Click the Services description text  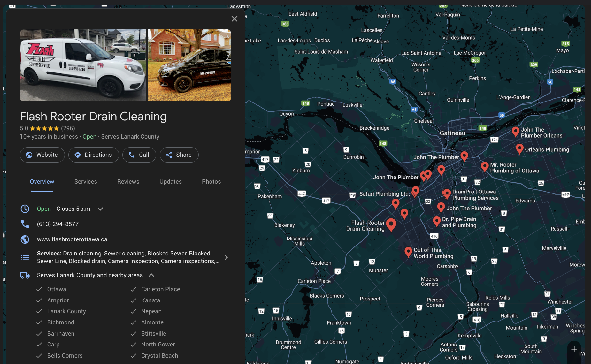click(x=128, y=257)
